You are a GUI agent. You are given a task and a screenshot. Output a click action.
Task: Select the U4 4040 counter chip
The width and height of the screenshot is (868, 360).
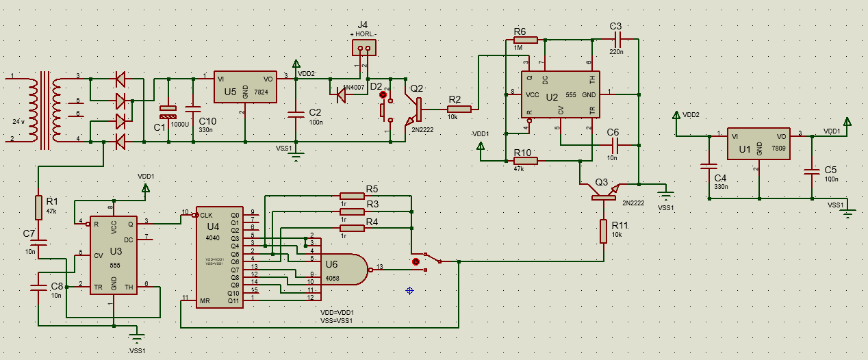pyautogui.click(x=219, y=257)
